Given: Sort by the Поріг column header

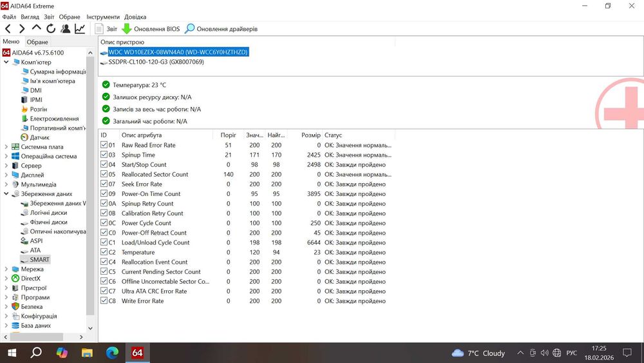Looking at the screenshot, I should (x=228, y=135).
